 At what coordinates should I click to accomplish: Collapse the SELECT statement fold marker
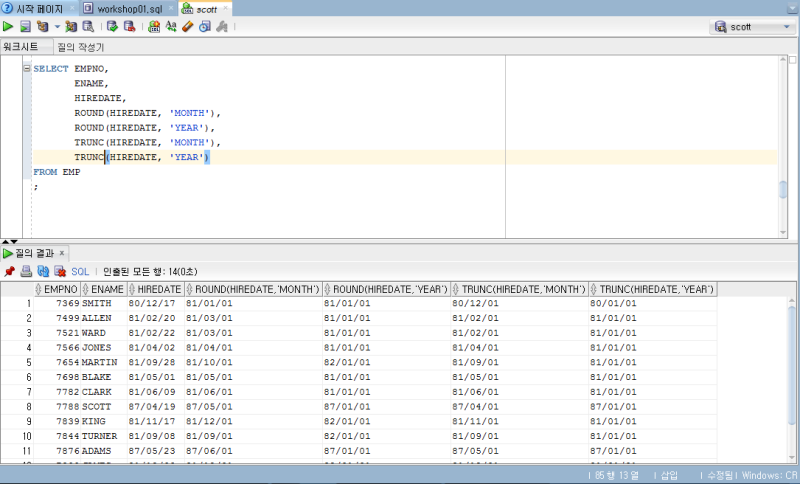(x=27, y=68)
